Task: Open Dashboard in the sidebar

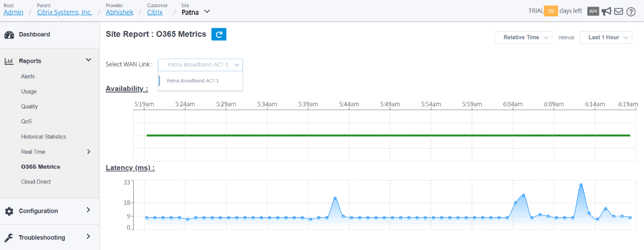Action: click(x=34, y=35)
